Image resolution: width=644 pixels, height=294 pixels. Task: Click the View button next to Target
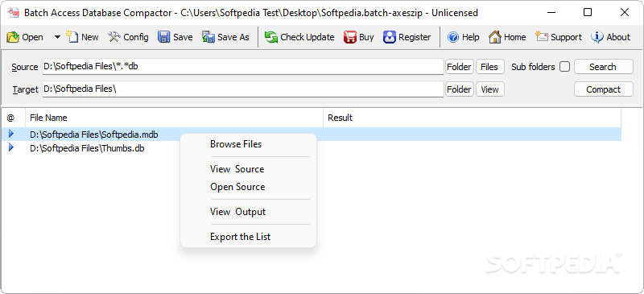pyautogui.click(x=489, y=89)
